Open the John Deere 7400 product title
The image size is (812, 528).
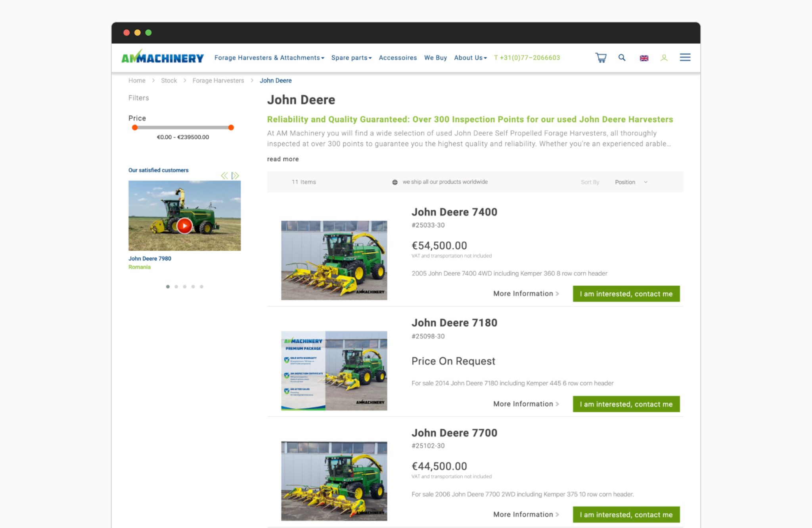[454, 212]
